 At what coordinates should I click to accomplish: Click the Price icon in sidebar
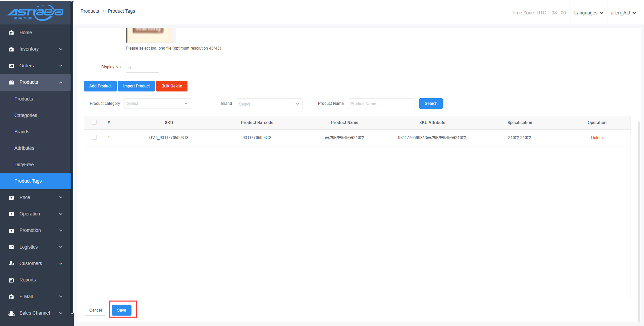click(x=11, y=198)
